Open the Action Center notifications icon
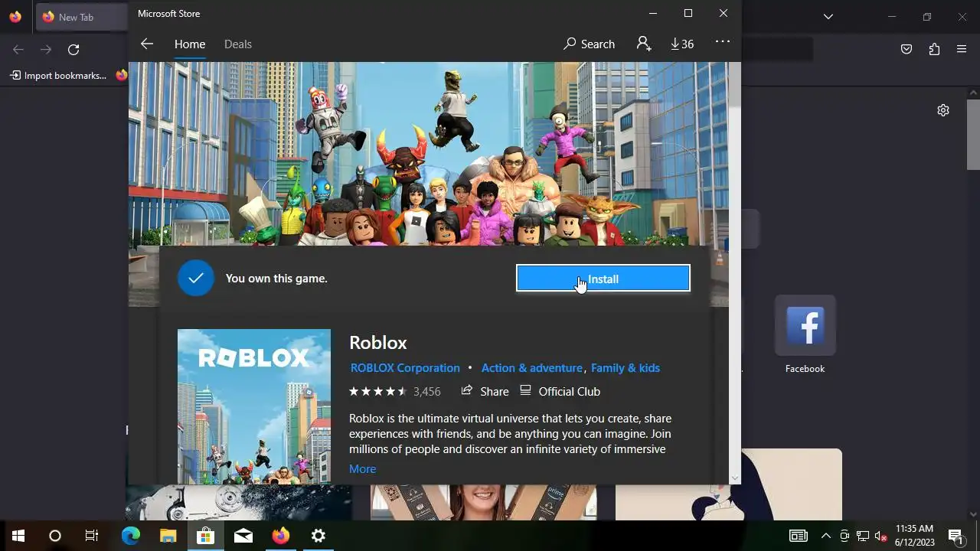This screenshot has width=980, height=551. [x=955, y=536]
